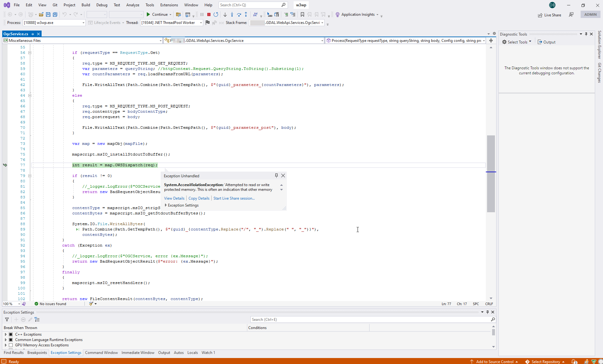Click the restore exception defaults list icon
The width and height of the screenshot is (603, 364).
(37, 320)
